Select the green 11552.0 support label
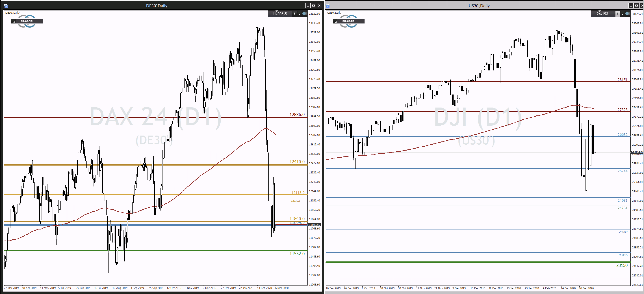Viewport: 644px width, 294px height. click(x=297, y=254)
